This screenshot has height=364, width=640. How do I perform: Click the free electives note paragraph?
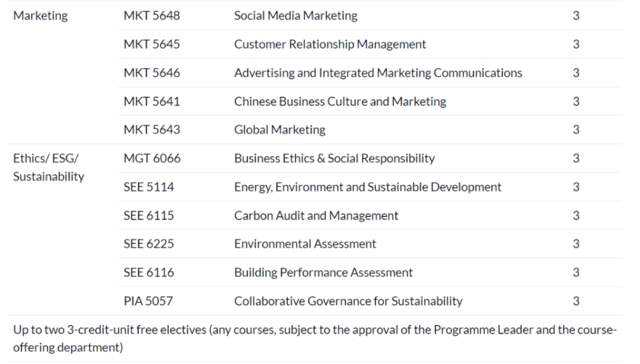[315, 338]
